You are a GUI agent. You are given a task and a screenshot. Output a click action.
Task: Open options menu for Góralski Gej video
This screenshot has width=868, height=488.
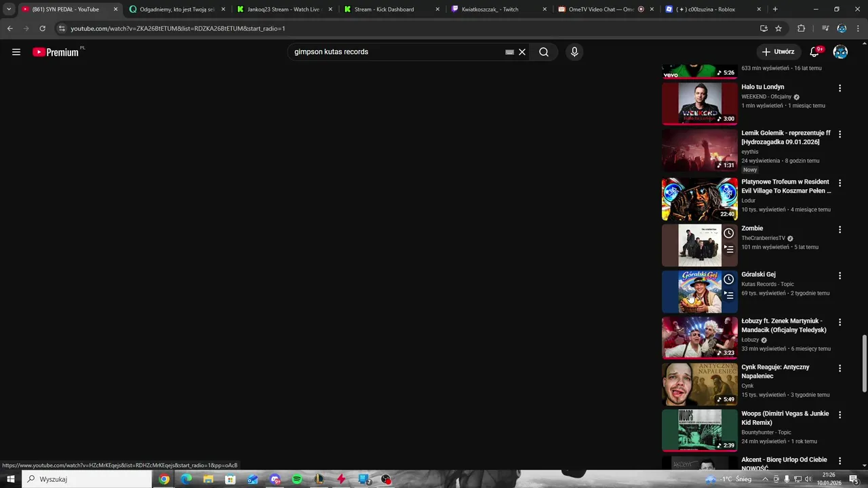pos(840,276)
